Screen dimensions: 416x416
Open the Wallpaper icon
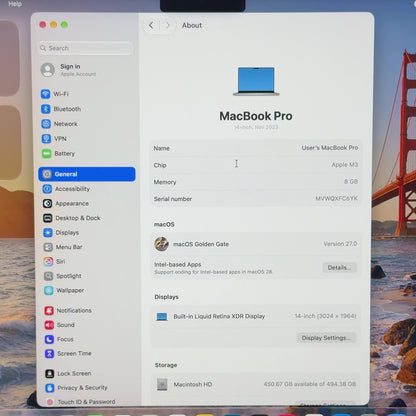[49, 290]
